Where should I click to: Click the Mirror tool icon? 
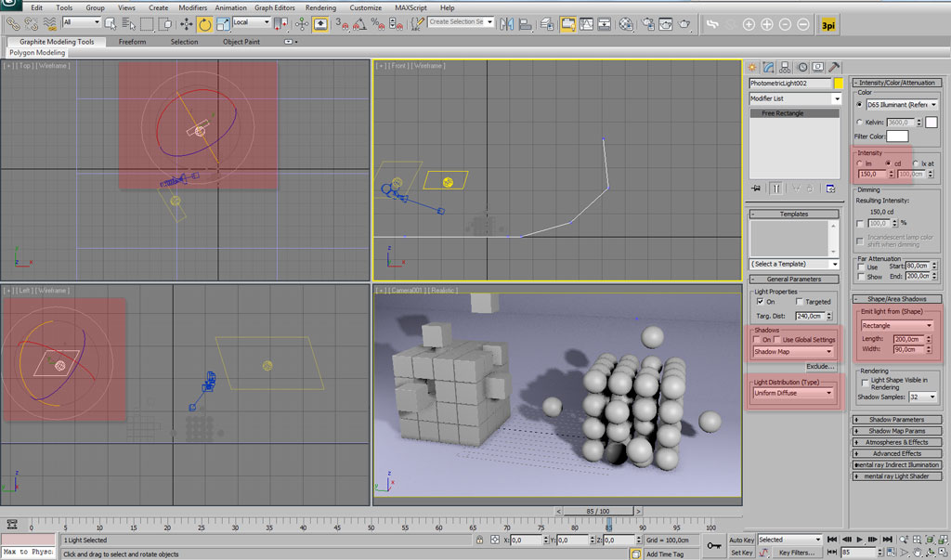click(507, 24)
